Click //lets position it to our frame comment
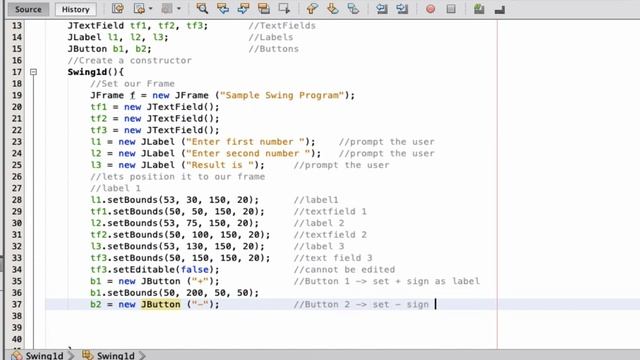Image resolution: width=640 pixels, height=360 pixels. coord(178,177)
